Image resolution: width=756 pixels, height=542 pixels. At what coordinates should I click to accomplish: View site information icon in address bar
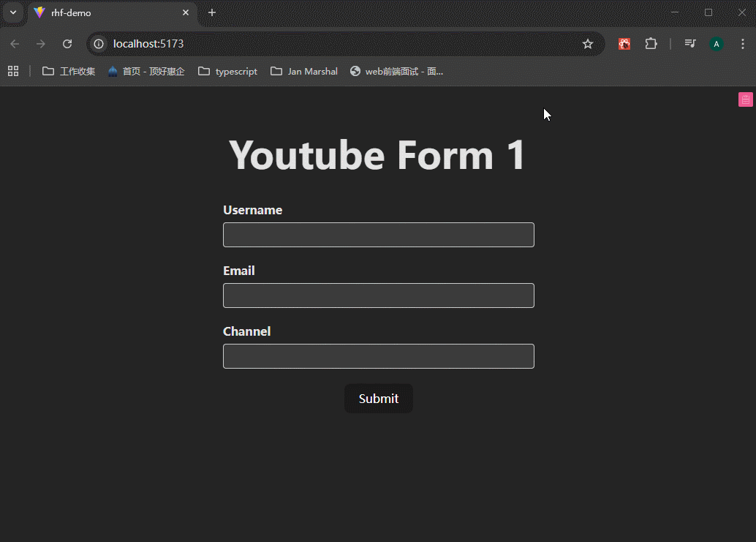[99, 44]
